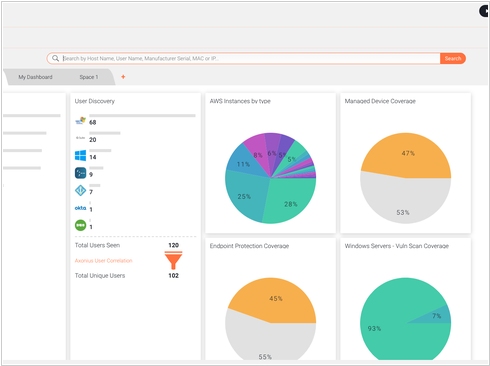490x366 pixels.
Task: Click the AWS Instances by type title
Action: click(x=240, y=101)
